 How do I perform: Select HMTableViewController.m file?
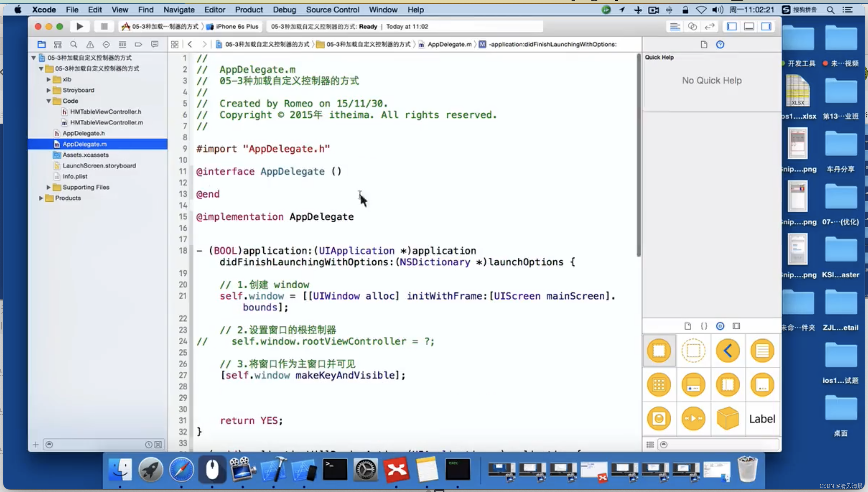point(107,122)
